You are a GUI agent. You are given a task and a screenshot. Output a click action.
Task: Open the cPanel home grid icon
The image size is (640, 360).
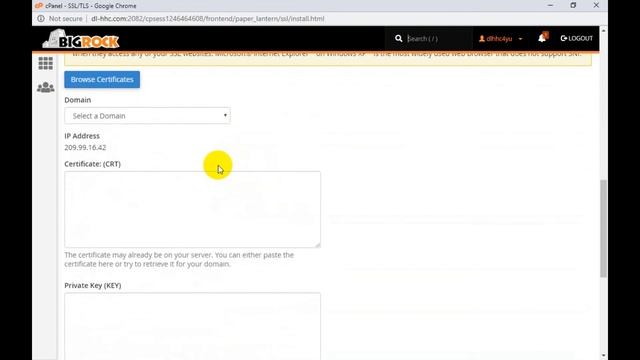point(45,63)
